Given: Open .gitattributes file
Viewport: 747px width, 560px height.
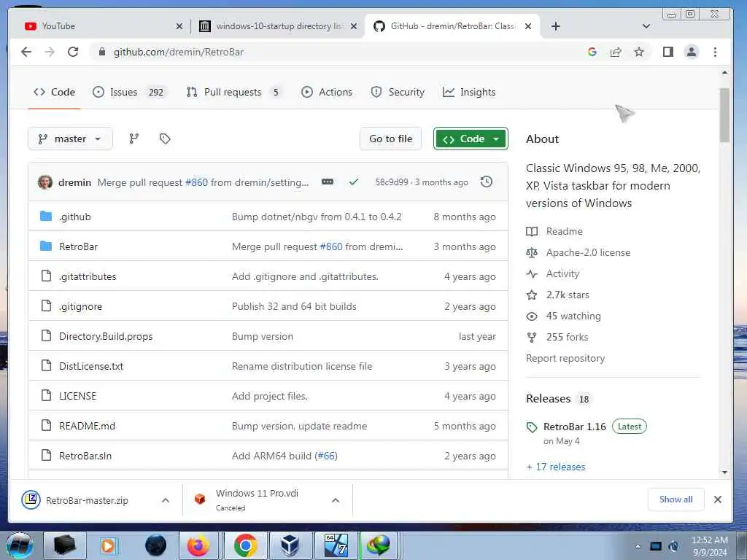Looking at the screenshot, I should click(x=88, y=276).
